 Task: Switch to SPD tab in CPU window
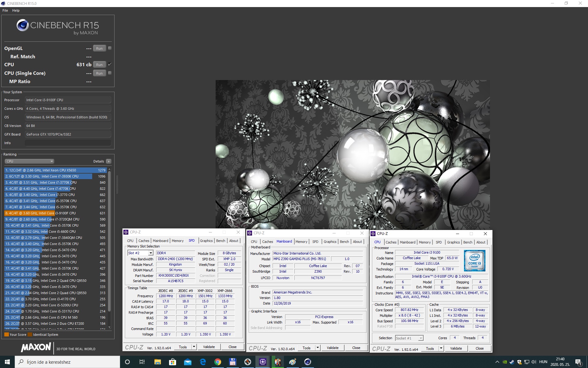(439, 242)
